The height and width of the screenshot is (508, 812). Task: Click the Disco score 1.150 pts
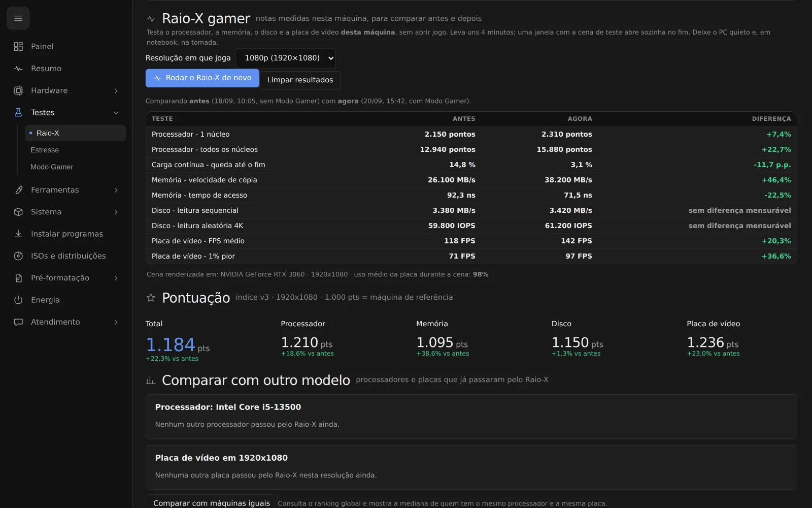(578, 343)
